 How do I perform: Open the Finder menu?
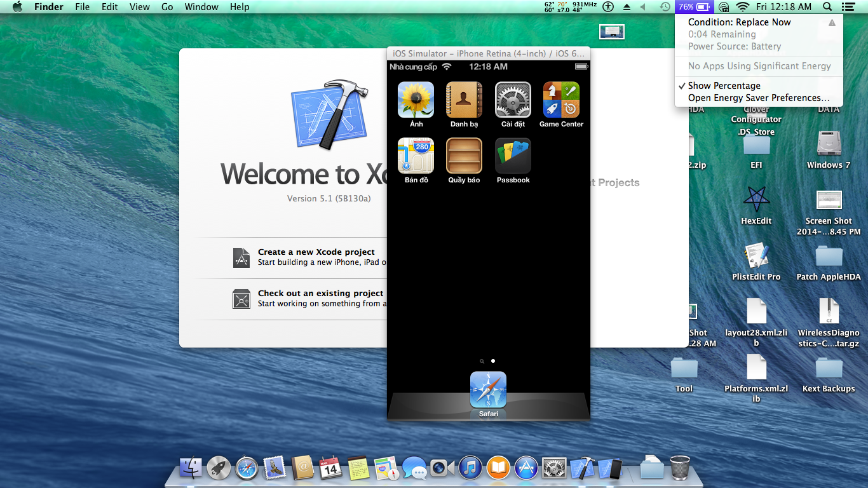point(48,7)
